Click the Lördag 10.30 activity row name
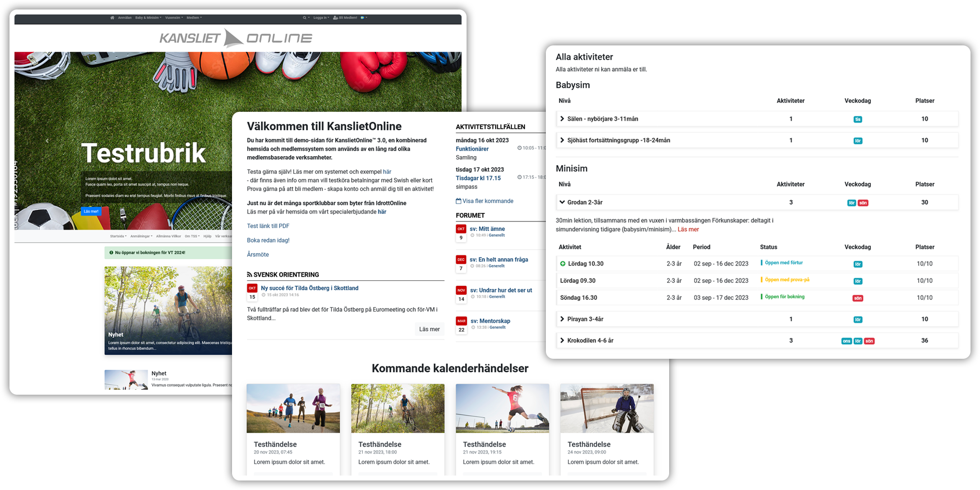This screenshot has height=490, width=980. [586, 263]
